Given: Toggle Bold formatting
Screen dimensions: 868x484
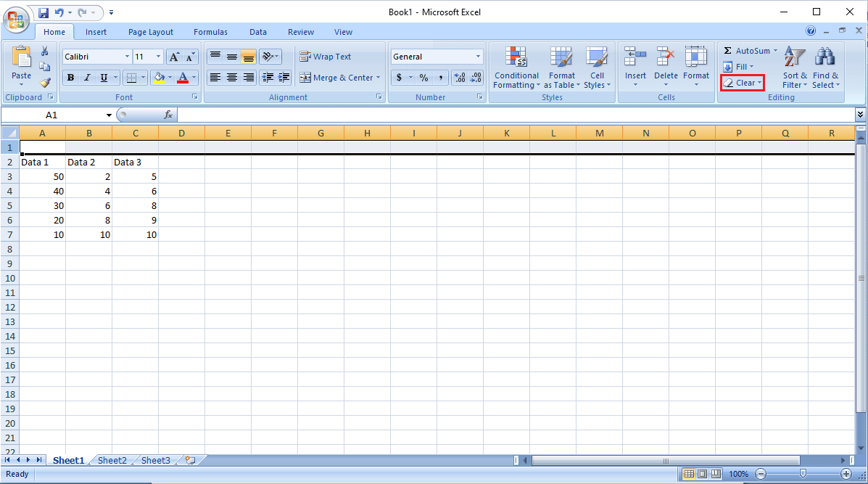Looking at the screenshot, I should tap(70, 78).
